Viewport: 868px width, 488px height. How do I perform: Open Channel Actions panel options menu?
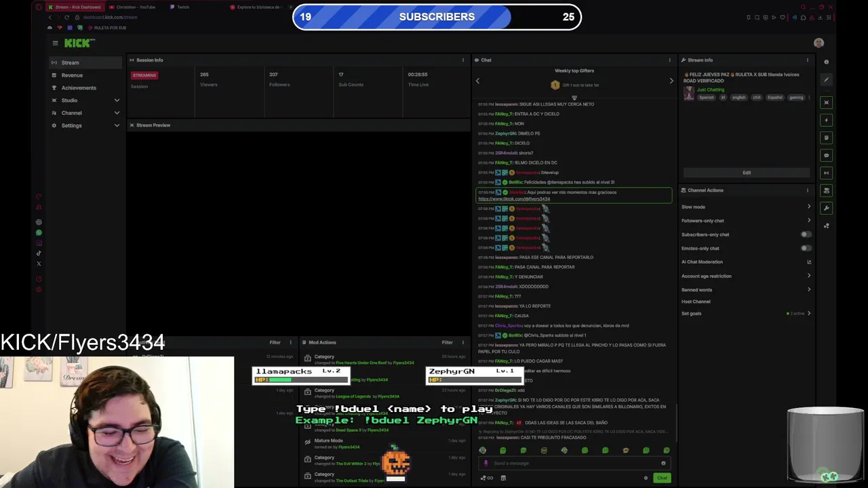tap(807, 190)
